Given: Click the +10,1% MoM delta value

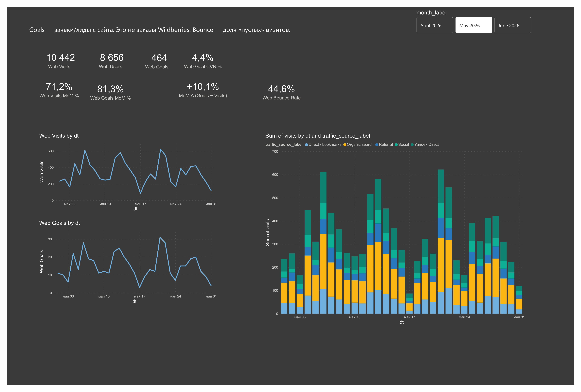Looking at the screenshot, I should pyautogui.click(x=203, y=87).
